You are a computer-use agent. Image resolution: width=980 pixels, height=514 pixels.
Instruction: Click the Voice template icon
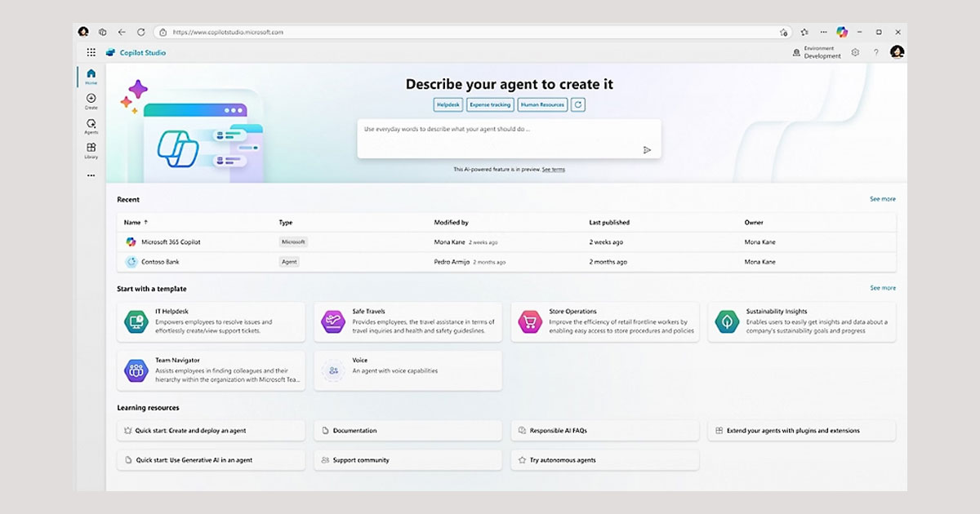(x=332, y=371)
